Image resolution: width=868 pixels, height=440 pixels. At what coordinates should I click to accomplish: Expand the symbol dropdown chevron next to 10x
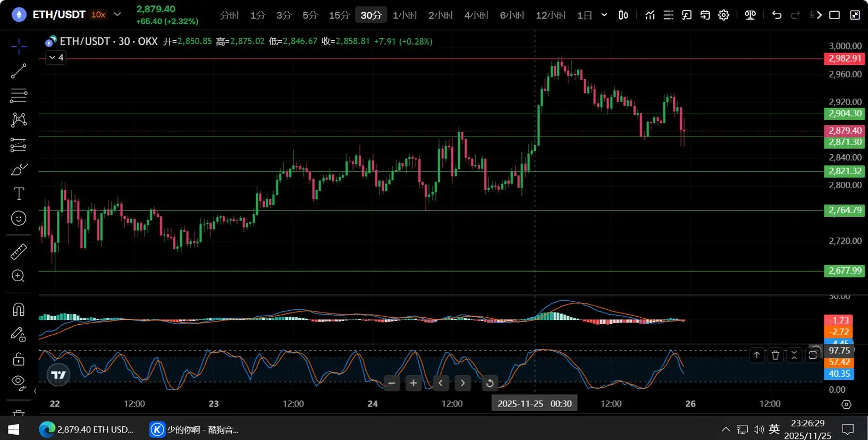tap(117, 14)
